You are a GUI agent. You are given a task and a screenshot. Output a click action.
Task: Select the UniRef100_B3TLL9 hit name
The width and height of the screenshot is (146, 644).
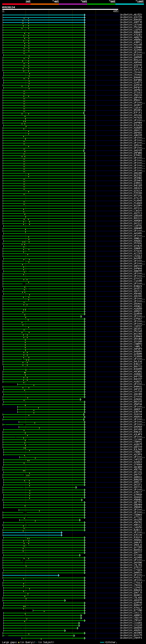pos(131,67)
